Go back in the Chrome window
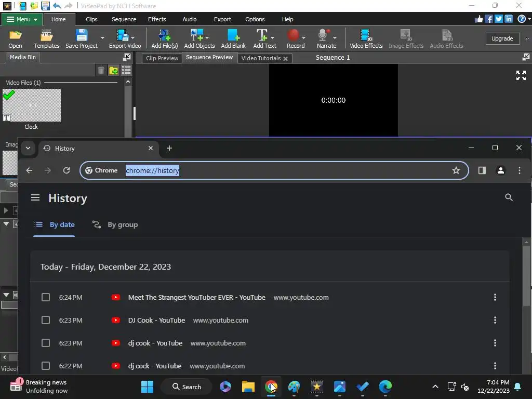 click(x=29, y=170)
